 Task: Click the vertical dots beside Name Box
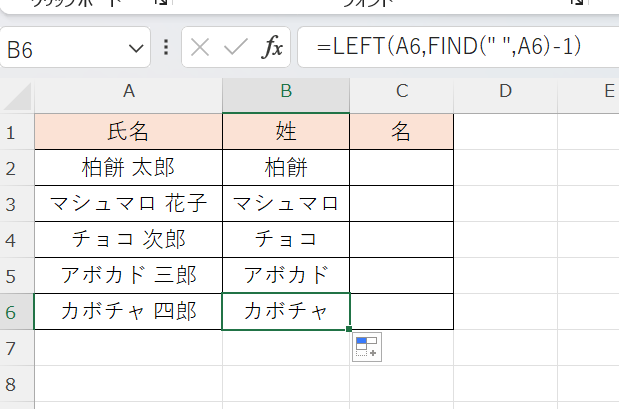click(165, 47)
